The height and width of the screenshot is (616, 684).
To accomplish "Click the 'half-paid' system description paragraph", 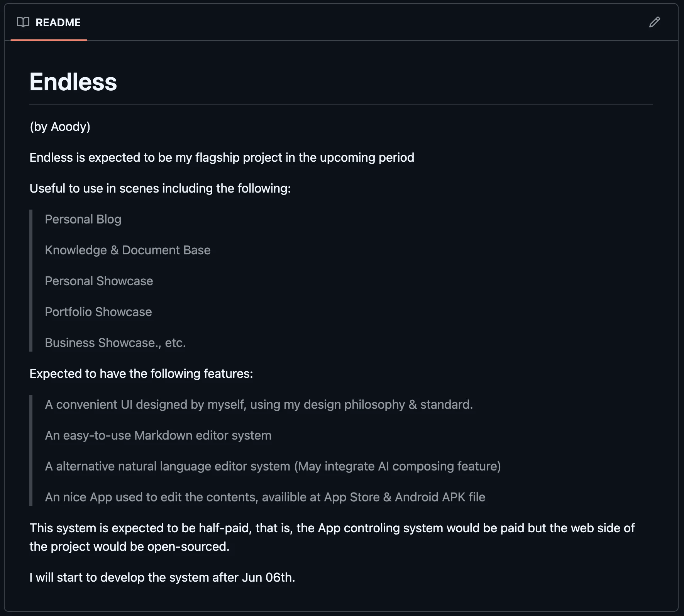I will (x=332, y=537).
